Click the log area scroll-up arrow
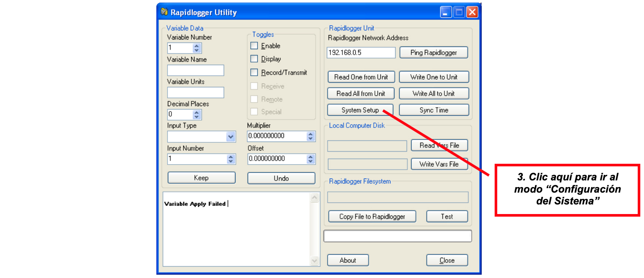The width and height of the screenshot is (644, 278). (315, 197)
